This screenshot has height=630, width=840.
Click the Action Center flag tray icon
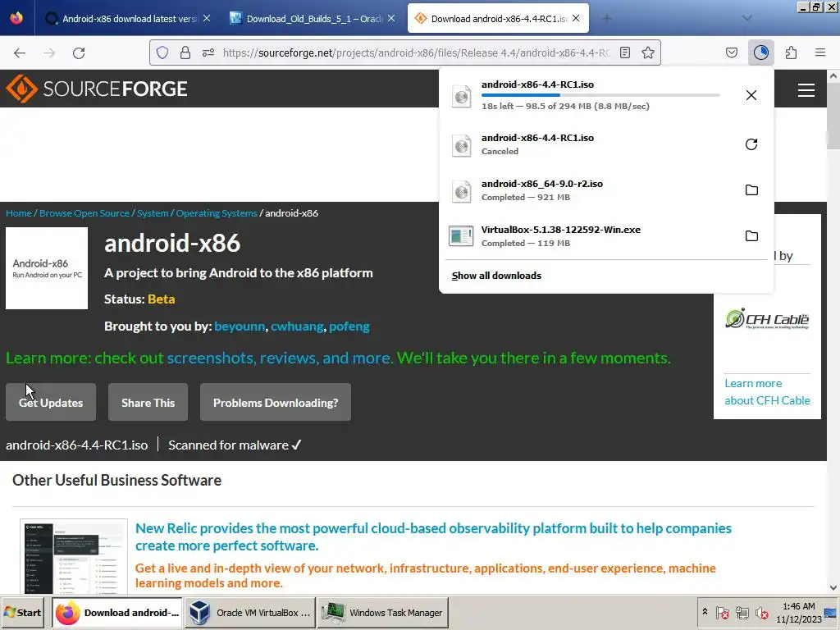[x=722, y=612]
